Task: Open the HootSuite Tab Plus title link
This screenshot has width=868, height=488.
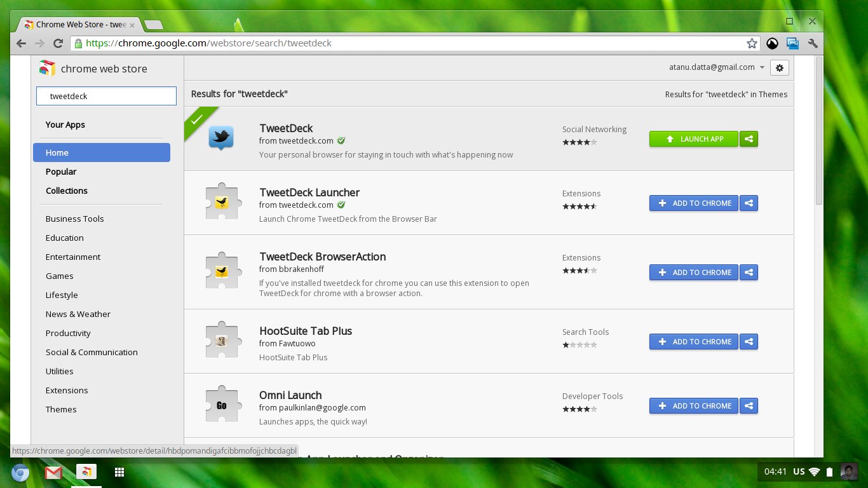Action: pos(306,331)
